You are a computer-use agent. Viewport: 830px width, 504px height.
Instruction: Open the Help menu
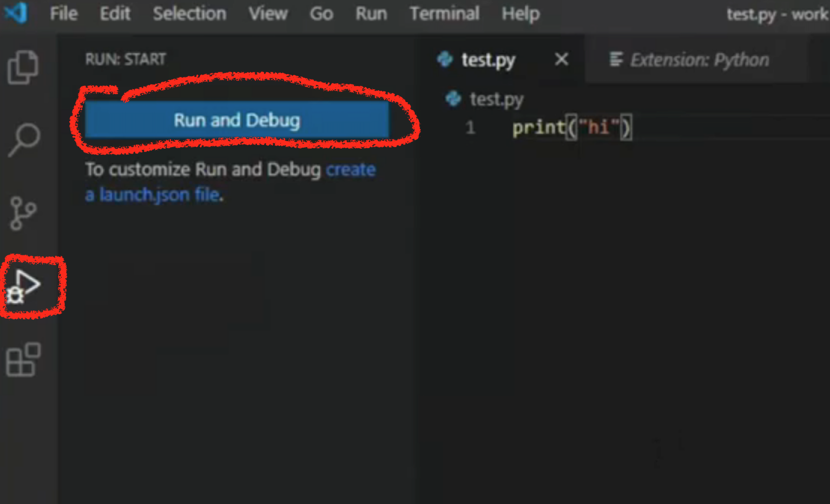pyautogui.click(x=520, y=14)
